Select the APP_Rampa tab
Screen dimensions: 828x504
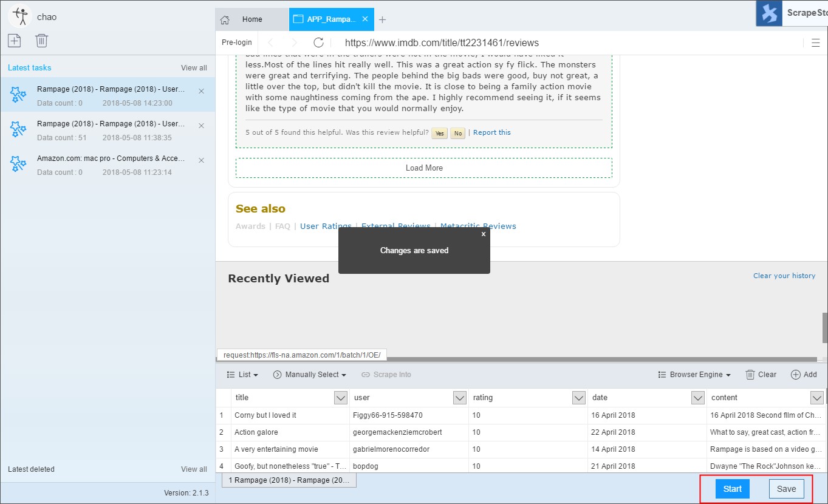tap(331, 19)
